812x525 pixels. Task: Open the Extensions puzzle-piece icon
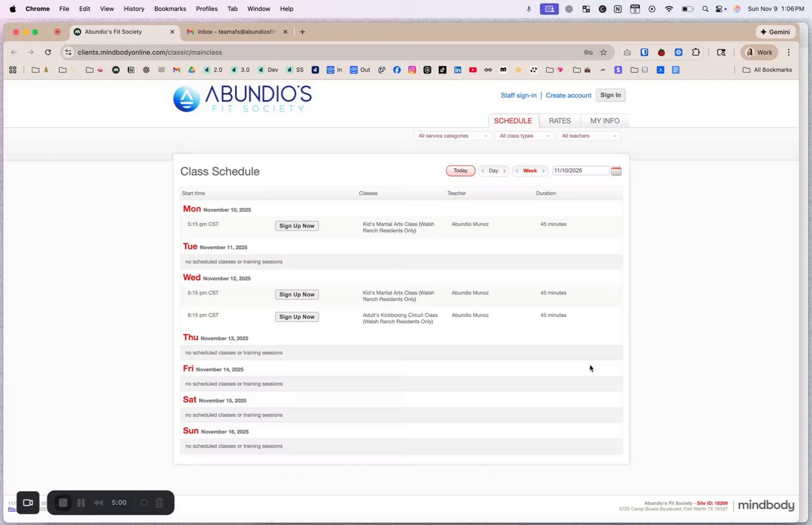pyautogui.click(x=696, y=52)
